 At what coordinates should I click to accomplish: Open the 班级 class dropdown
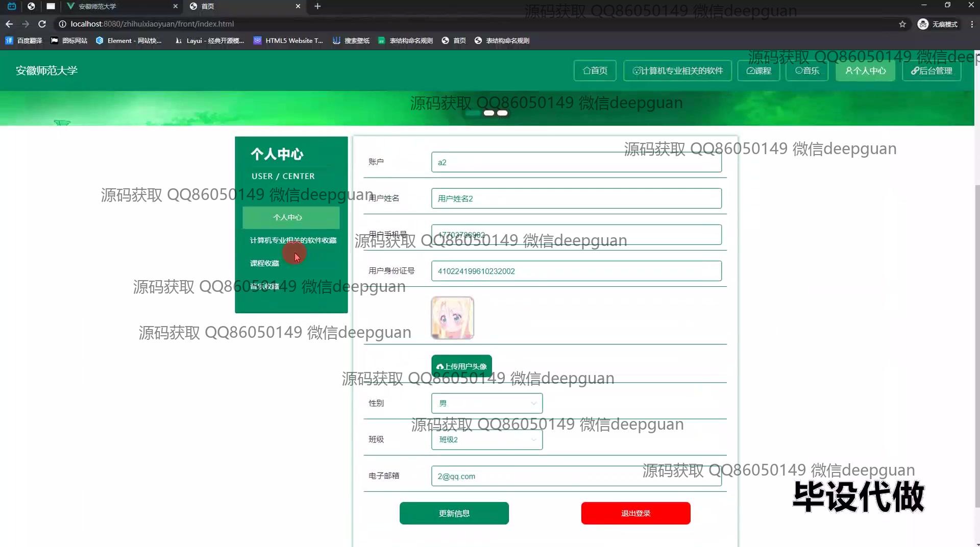coord(486,439)
